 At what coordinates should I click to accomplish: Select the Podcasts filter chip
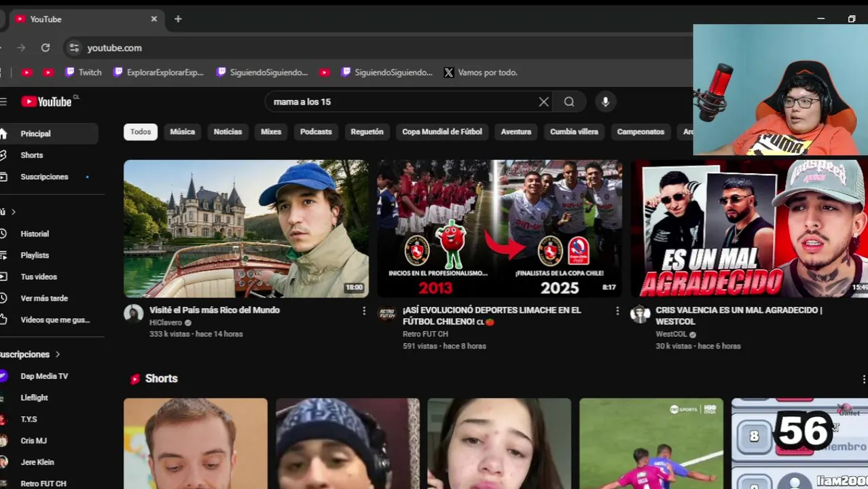pyautogui.click(x=316, y=132)
